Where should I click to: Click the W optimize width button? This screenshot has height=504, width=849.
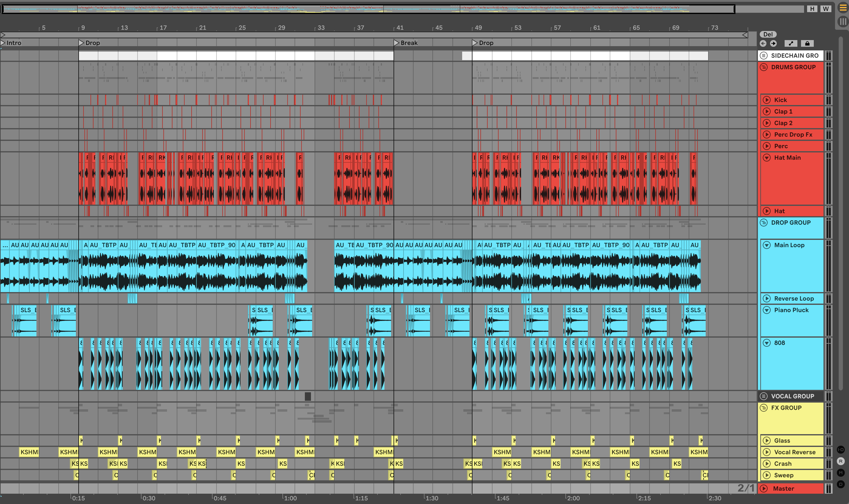[826, 9]
